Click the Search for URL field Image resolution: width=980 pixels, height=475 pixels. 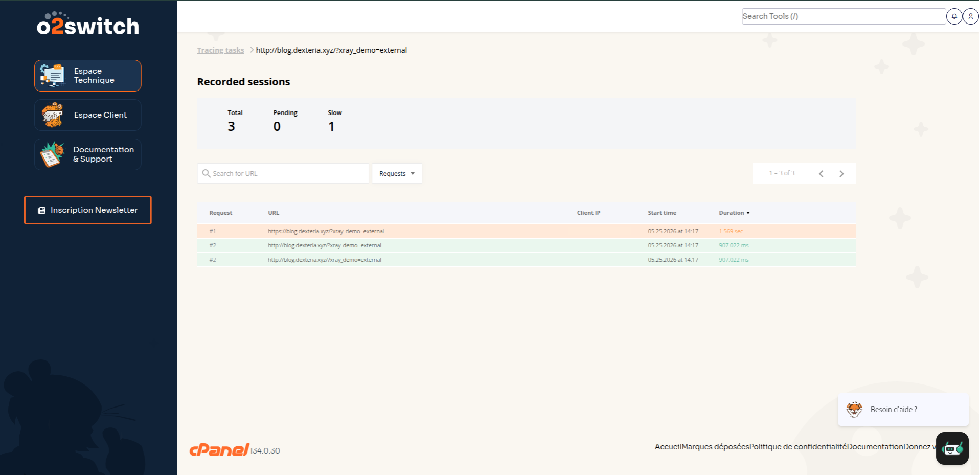click(x=283, y=173)
